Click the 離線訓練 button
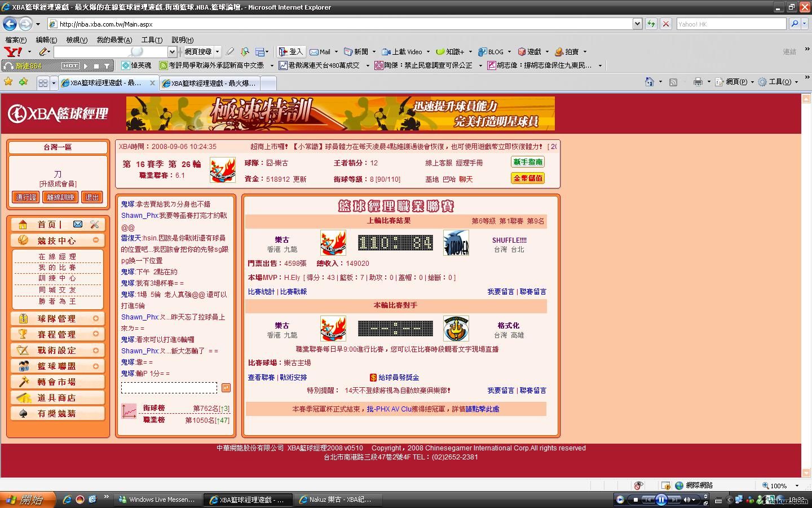This screenshot has width=812, height=508. [x=60, y=197]
